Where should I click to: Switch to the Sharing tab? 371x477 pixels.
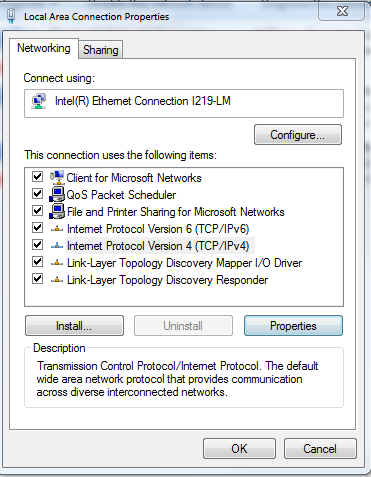pos(101,50)
